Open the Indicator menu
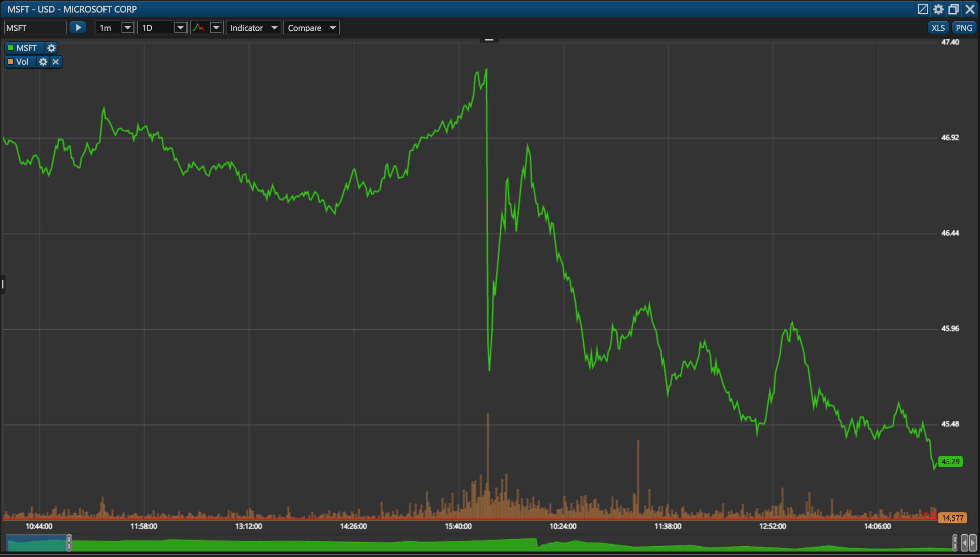The image size is (980, 557). 254,27
